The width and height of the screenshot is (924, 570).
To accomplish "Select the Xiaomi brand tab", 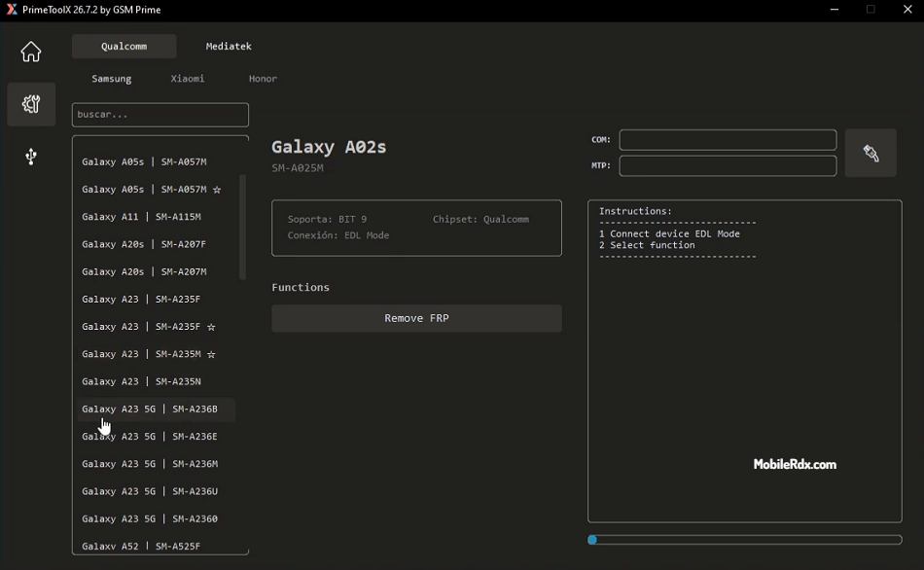I will pyautogui.click(x=188, y=79).
